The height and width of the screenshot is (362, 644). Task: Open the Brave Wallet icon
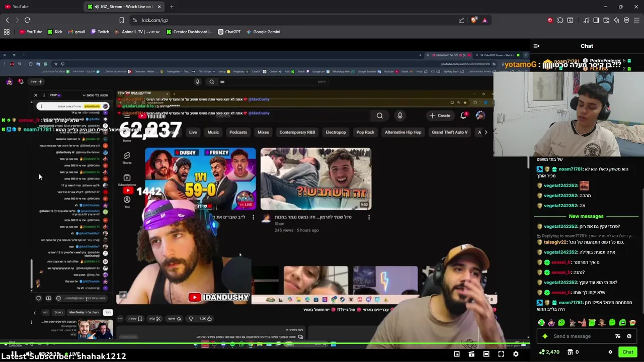pos(606,20)
